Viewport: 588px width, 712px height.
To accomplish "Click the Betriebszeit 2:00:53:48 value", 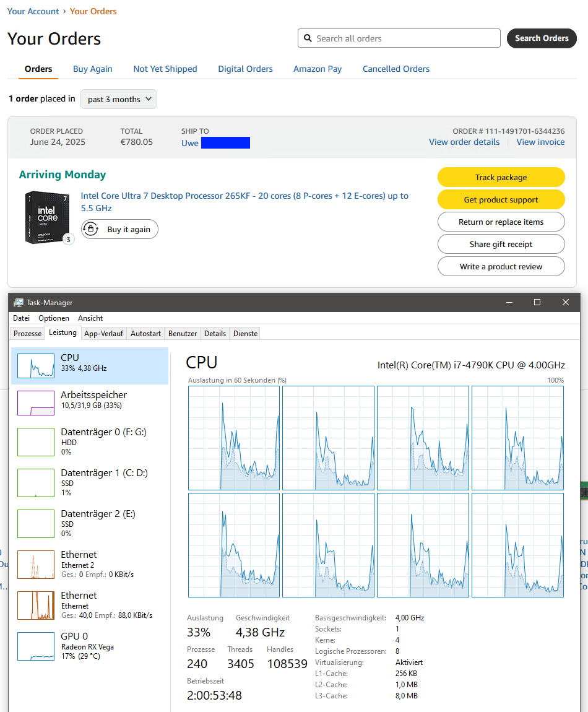I will (214, 695).
